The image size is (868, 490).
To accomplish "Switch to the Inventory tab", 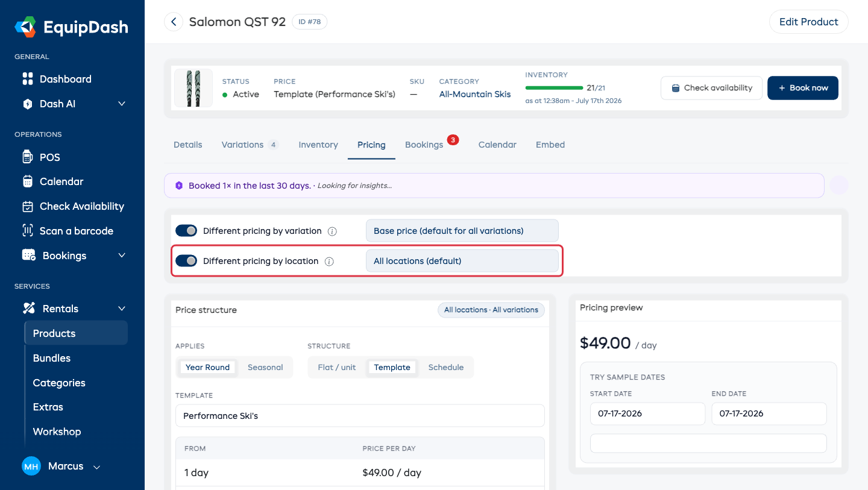I will point(318,145).
